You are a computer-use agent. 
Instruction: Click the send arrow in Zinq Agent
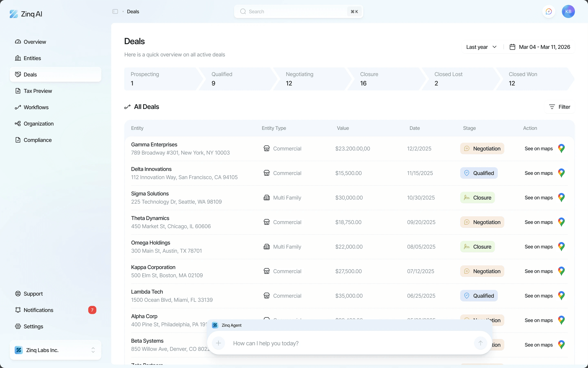(x=480, y=343)
